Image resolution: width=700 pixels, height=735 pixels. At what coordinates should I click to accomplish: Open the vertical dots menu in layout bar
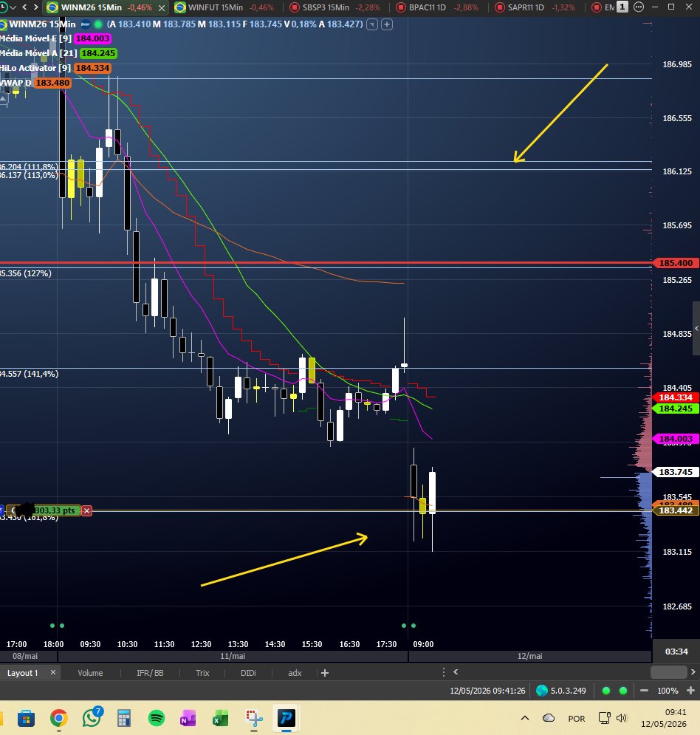tap(443, 672)
